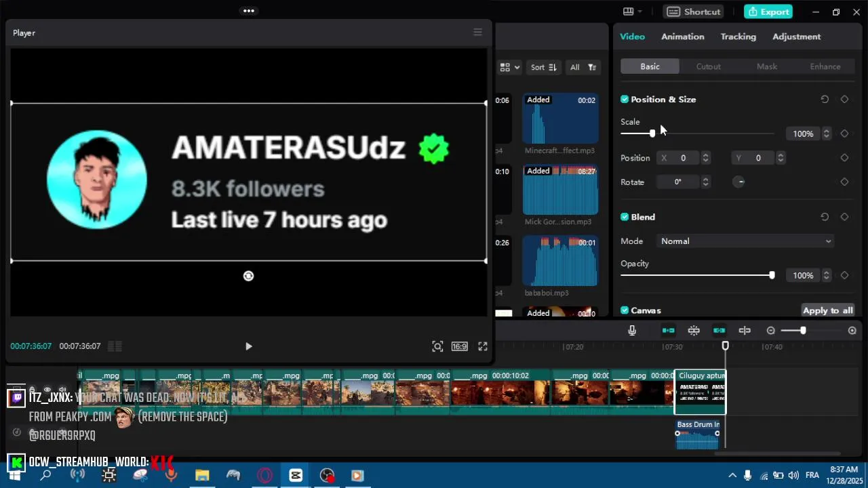
Task: Reset the Blend settings
Action: (825, 217)
